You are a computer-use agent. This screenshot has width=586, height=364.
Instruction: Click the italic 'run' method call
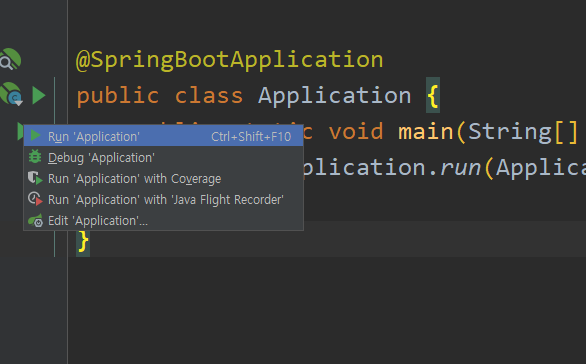[x=460, y=168]
